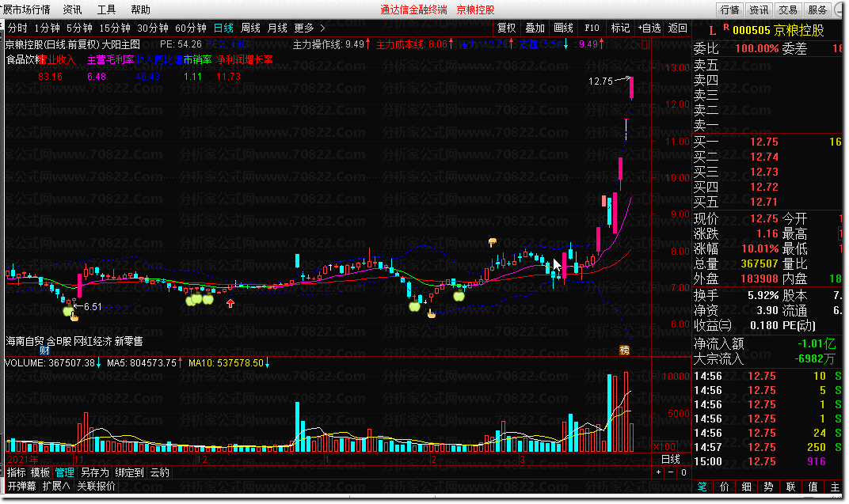849x504 pixels.
Task: Open the 榜 ranking marker at chart bottom
Action: click(x=624, y=350)
